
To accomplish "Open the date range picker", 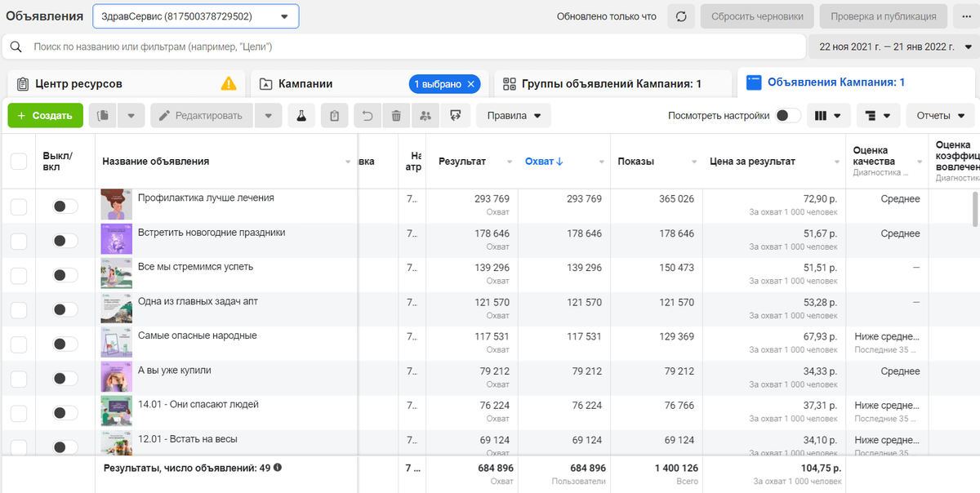I will (893, 47).
